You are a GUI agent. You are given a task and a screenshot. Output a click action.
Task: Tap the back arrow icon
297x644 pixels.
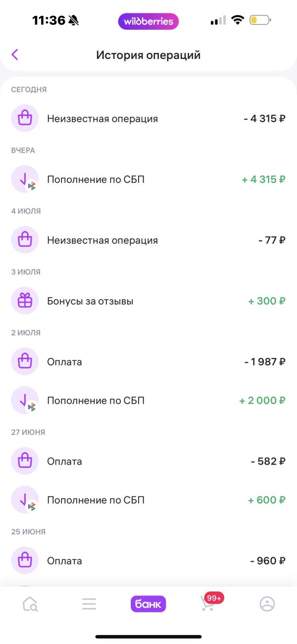click(15, 54)
